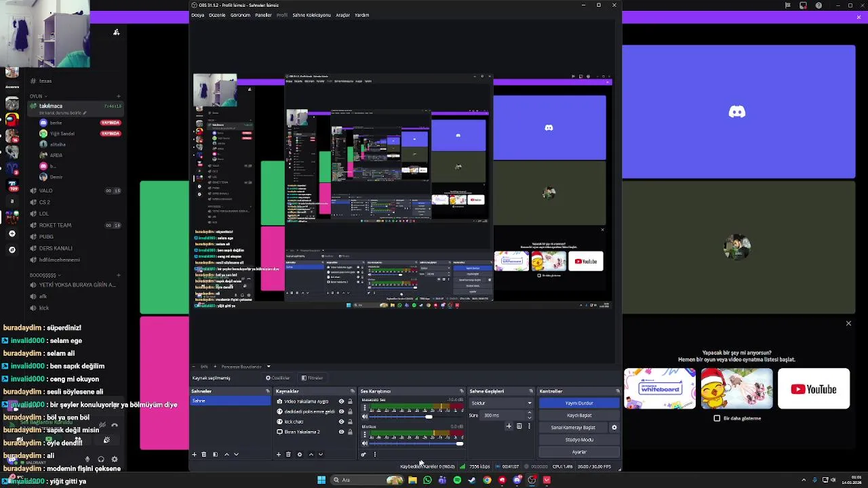This screenshot has height=488, width=868.
Task: Lock the Ekran Yakalama 2 source
Action: click(x=350, y=432)
